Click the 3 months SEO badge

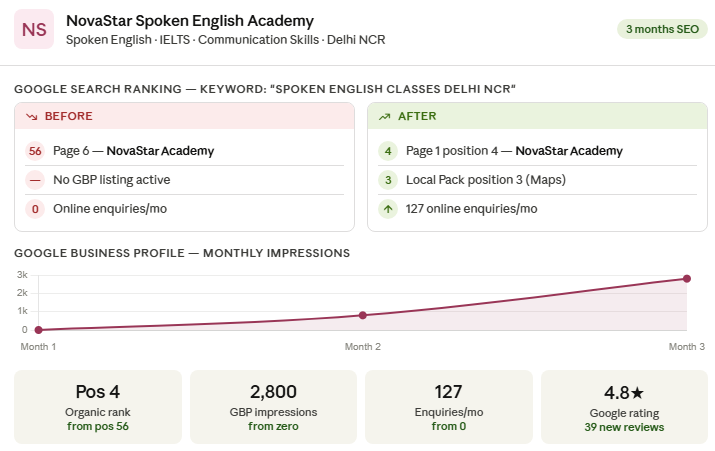pos(662,29)
